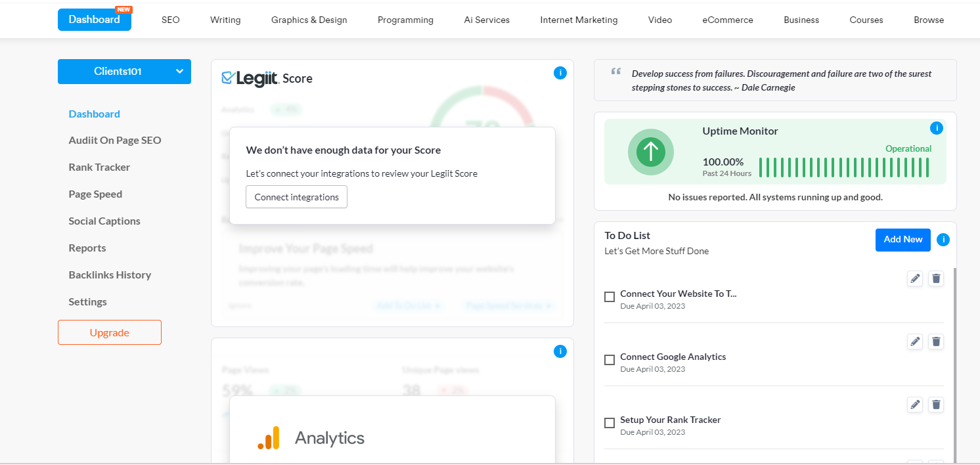The width and height of the screenshot is (980, 465).
Task: Edit the Connect Your Website task
Action: click(915, 278)
